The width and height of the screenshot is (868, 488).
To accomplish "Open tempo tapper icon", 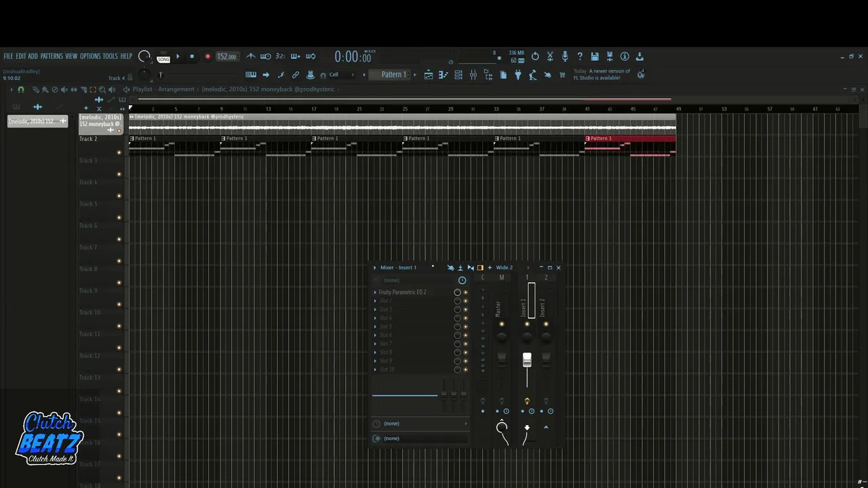I will tap(533, 75).
